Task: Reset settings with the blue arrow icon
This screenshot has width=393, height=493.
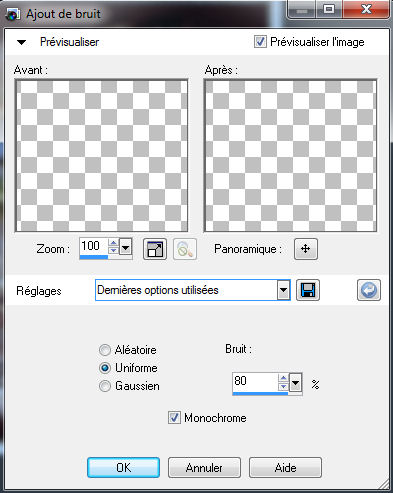Action: [x=369, y=290]
